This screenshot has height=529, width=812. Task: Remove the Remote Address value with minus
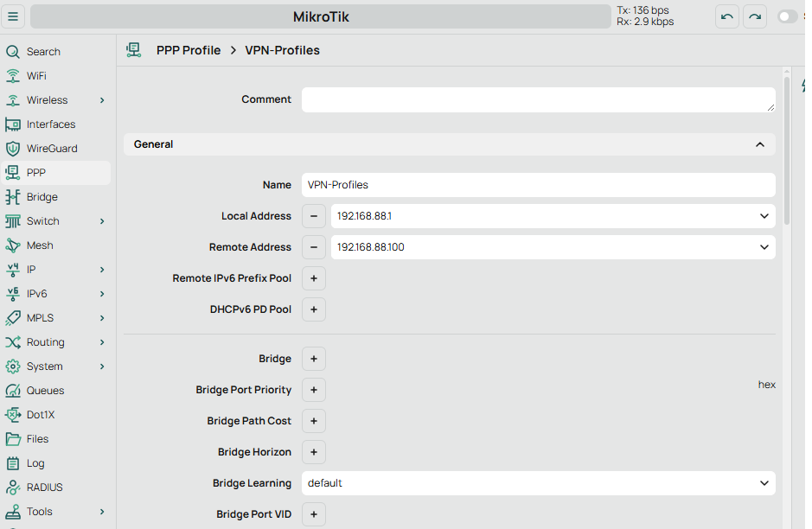pyautogui.click(x=314, y=247)
